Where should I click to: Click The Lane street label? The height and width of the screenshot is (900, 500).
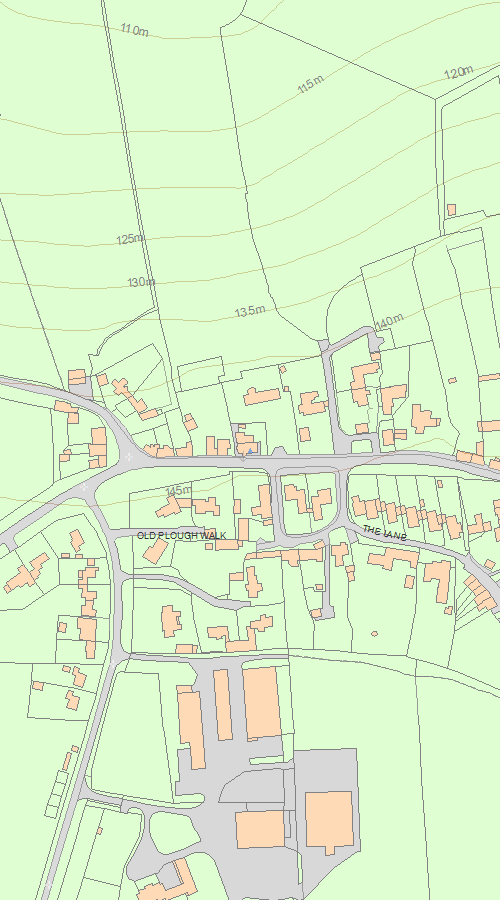click(x=385, y=533)
